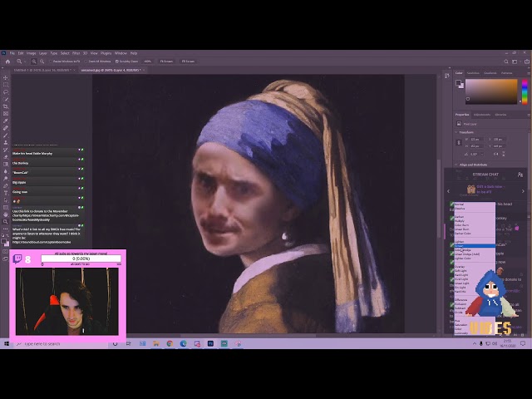Open the Windows notification center
The width and height of the screenshot is (532, 399).
523,343
